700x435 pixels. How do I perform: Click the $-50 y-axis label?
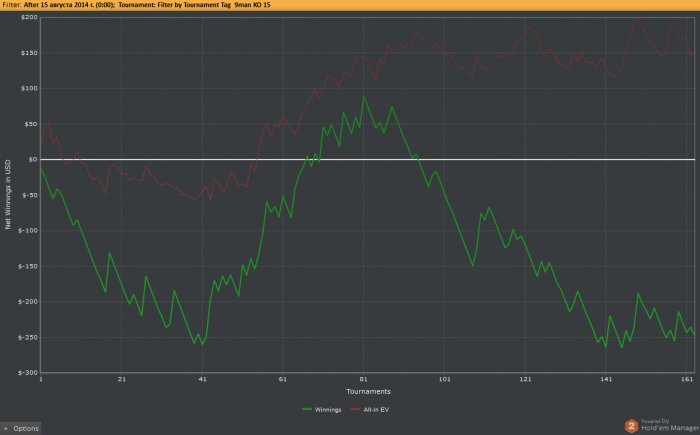pos(30,195)
